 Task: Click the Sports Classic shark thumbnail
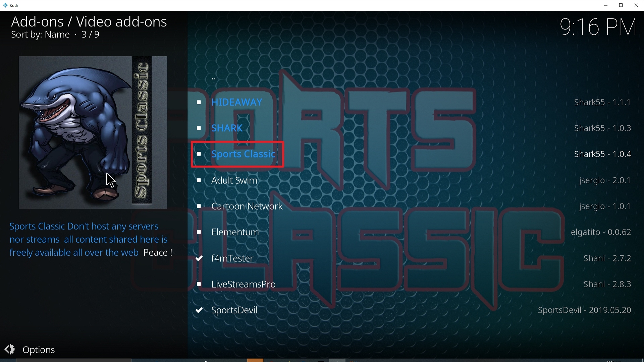pyautogui.click(x=93, y=132)
